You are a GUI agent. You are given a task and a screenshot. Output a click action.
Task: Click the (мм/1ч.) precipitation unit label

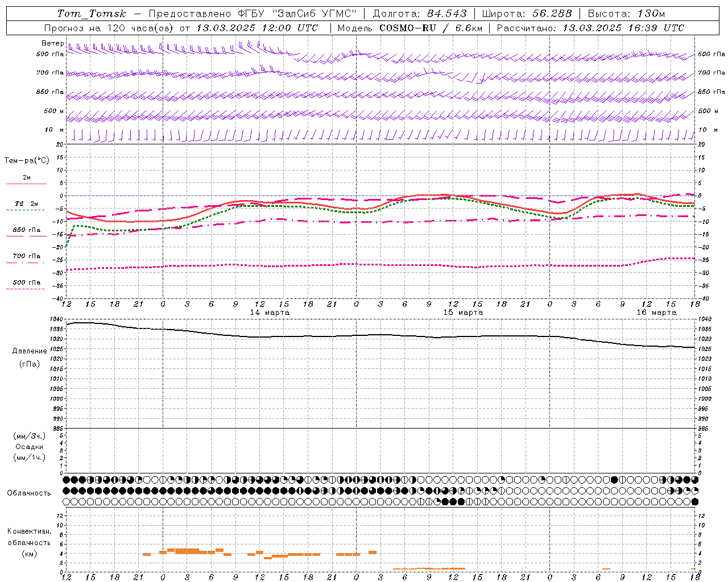30,458
